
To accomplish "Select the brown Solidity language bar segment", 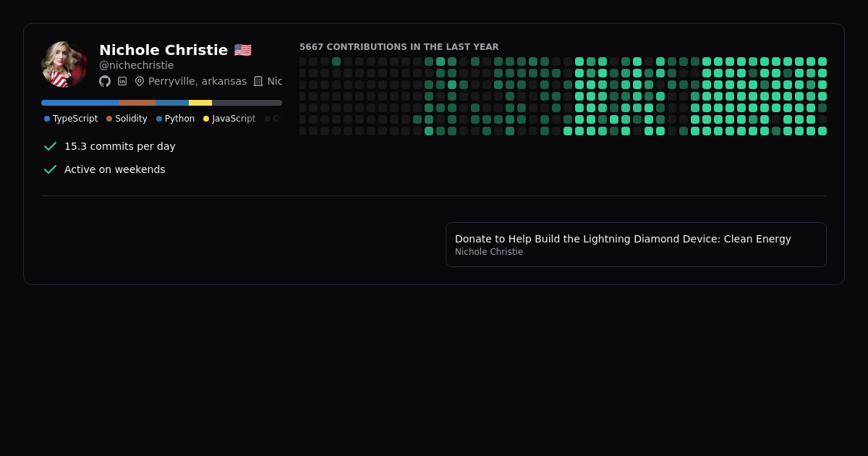I will [x=137, y=103].
